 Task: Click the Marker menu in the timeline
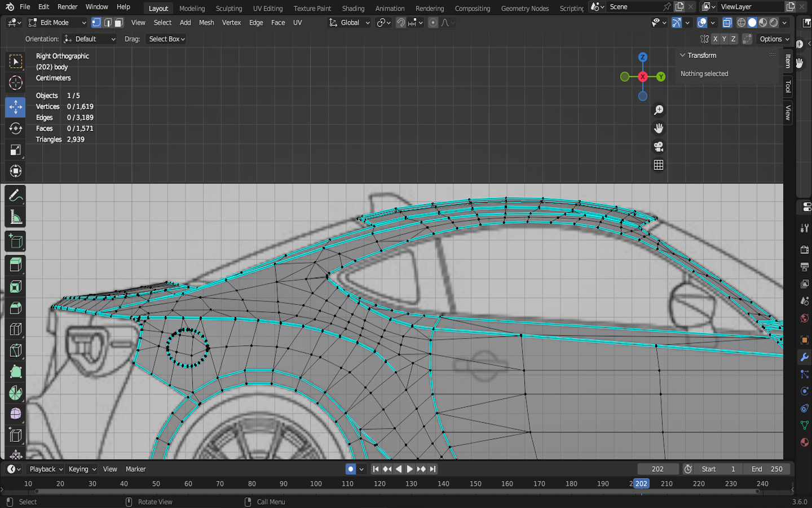click(x=135, y=469)
